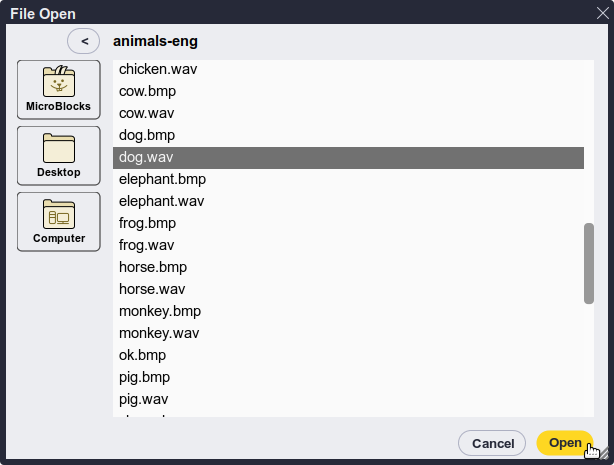
Task: Click the highlighted dog.wav entry
Action: [x=349, y=158]
